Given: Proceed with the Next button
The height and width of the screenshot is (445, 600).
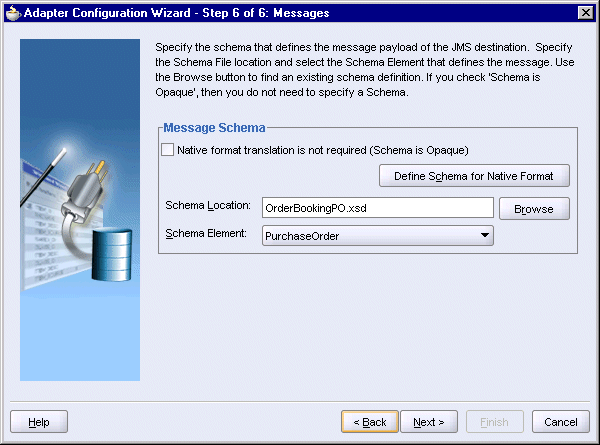Looking at the screenshot, I should (429, 422).
